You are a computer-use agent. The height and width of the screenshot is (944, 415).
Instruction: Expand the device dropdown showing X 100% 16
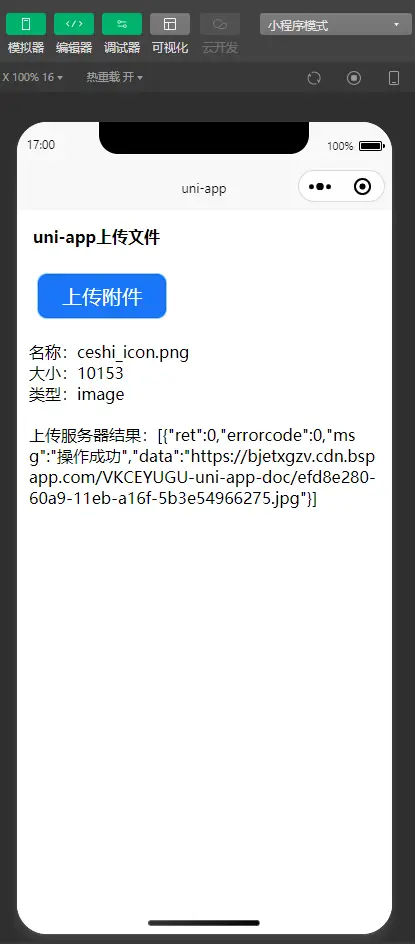[x=32, y=78]
